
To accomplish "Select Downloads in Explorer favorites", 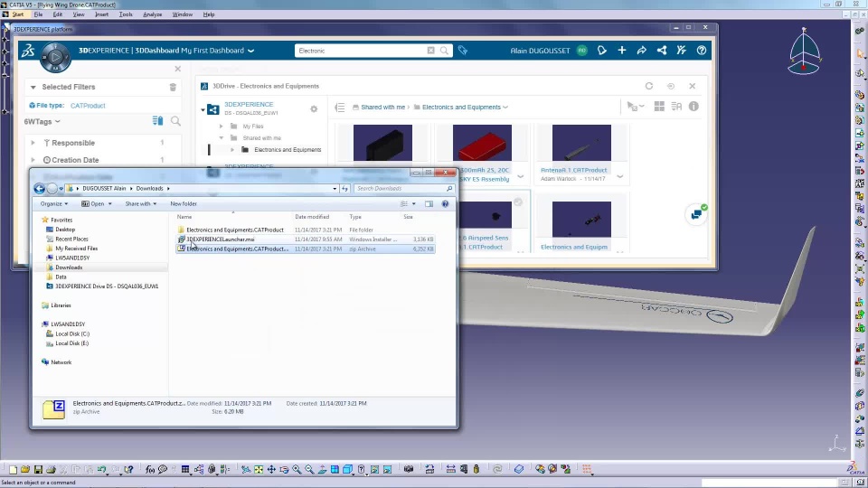I will [x=69, y=267].
